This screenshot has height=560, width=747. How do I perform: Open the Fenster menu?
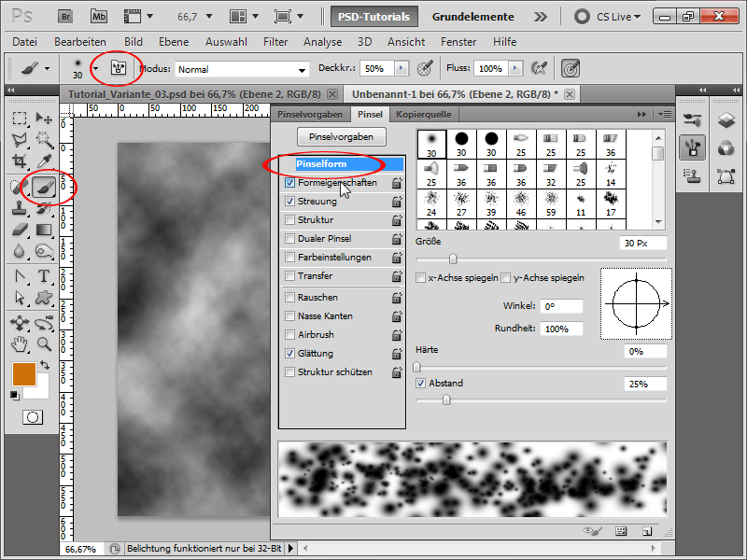458,42
